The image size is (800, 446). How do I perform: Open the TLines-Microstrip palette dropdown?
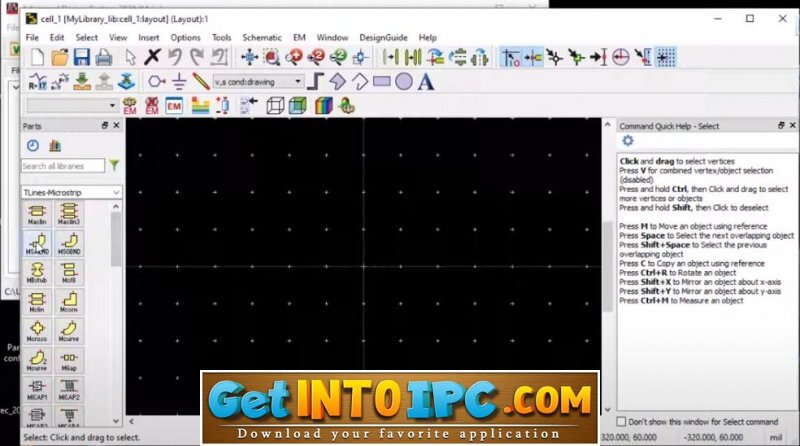[71, 192]
